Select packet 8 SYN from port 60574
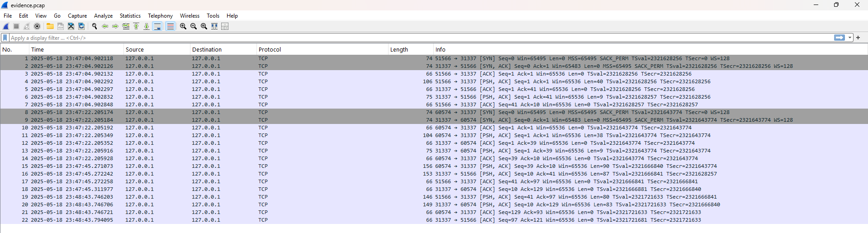This screenshot has height=233, width=868. click(434, 112)
